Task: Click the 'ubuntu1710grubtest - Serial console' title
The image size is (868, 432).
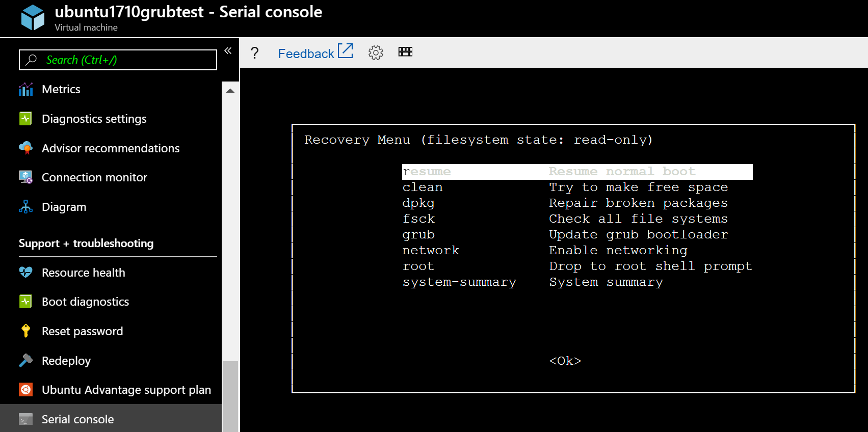Action: pyautogui.click(x=189, y=12)
